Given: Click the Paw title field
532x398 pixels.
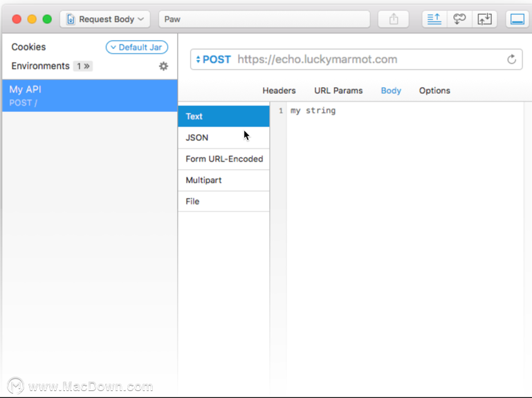Looking at the screenshot, I should pos(264,19).
